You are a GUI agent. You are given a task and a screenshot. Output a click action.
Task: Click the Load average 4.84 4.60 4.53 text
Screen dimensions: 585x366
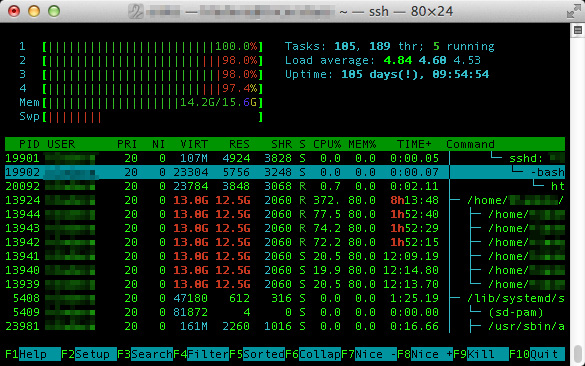pos(383,60)
